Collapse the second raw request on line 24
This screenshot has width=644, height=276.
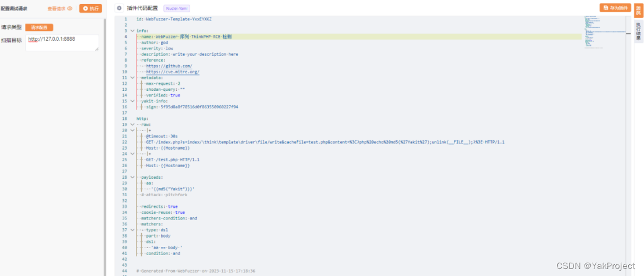[x=132, y=154]
